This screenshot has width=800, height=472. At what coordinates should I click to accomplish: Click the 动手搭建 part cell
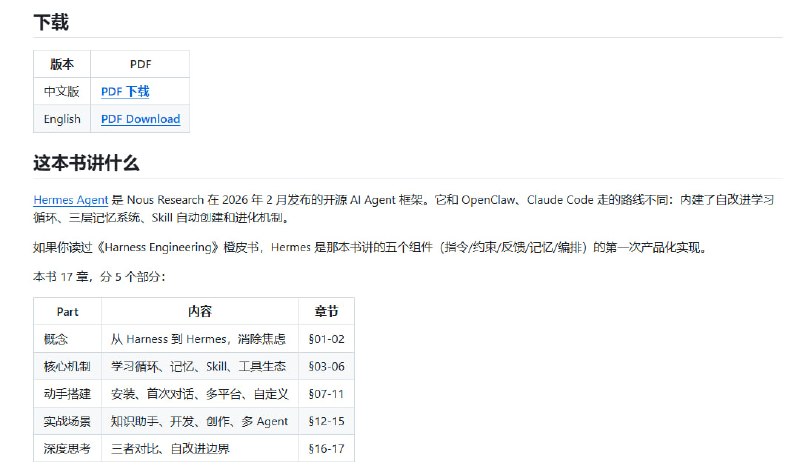pyautogui.click(x=67, y=394)
